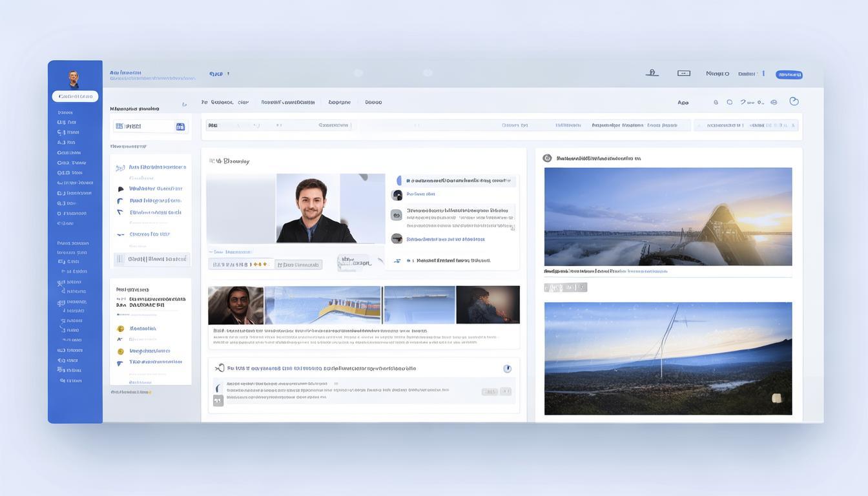The width and height of the screenshot is (868, 496).
Task: Click the rectangular card icon in the top header
Action: tap(683, 74)
